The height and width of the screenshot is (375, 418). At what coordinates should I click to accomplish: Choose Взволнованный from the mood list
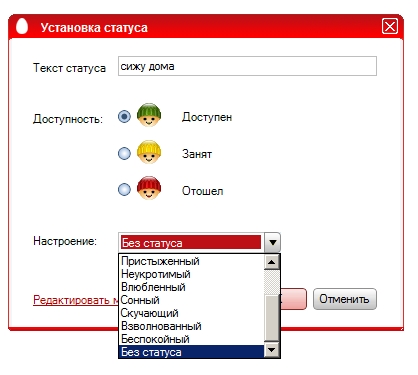point(191,326)
